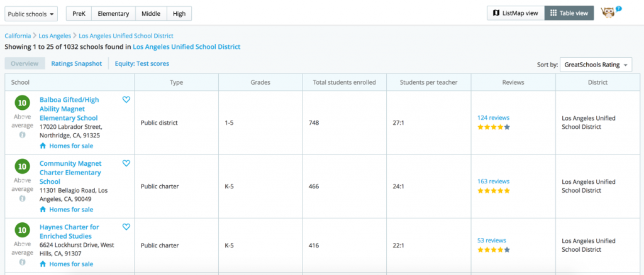
Task: Toggle the Middle grade filter
Action: [151, 14]
